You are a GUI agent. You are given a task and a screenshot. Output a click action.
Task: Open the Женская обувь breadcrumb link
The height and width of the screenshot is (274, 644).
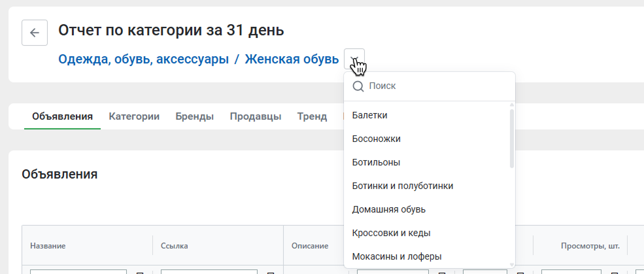(x=292, y=59)
